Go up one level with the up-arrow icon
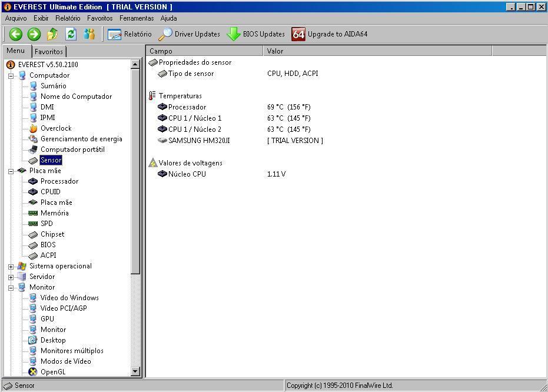The height and width of the screenshot is (392, 548). pyautogui.click(x=52, y=34)
